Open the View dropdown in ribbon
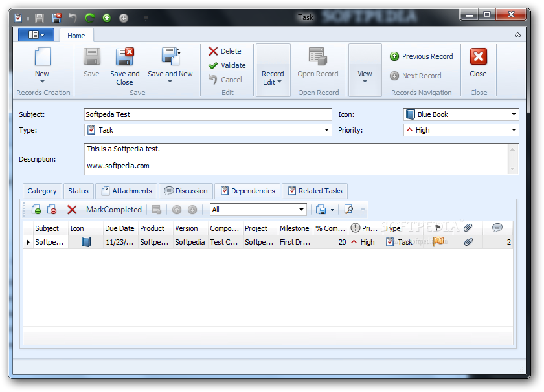The width and height of the screenshot is (544, 392). click(x=365, y=70)
